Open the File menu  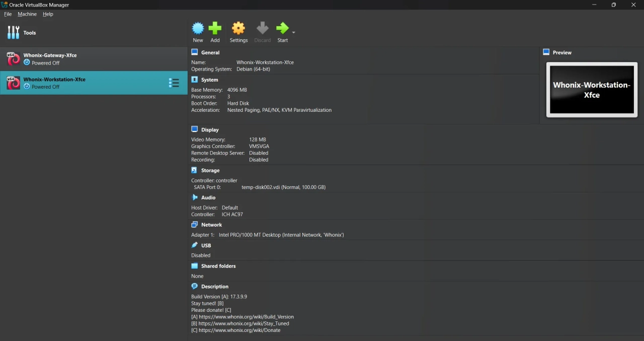tap(8, 14)
